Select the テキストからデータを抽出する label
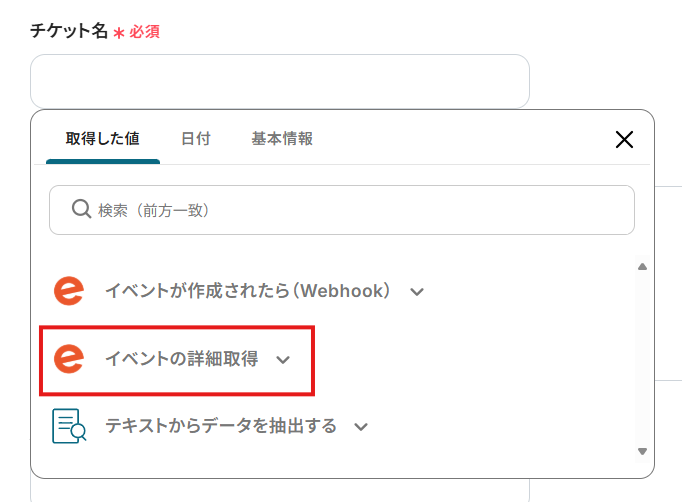Viewport: 682px width, 502px height. [x=221, y=426]
